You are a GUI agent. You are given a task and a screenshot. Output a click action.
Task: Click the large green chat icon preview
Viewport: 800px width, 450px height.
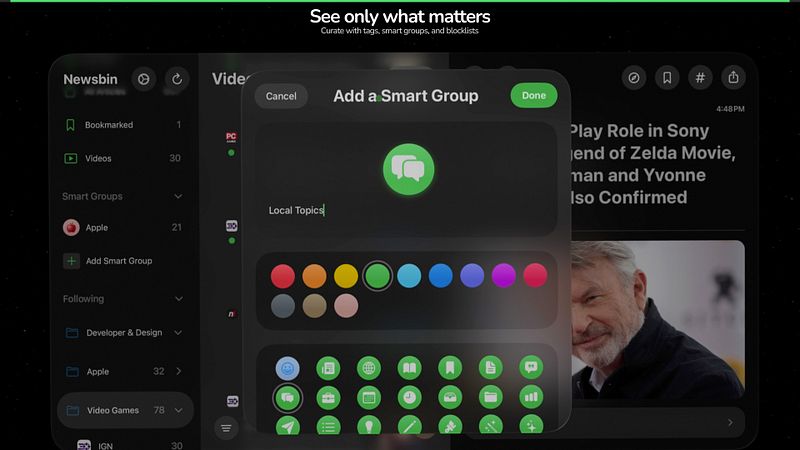click(x=409, y=169)
